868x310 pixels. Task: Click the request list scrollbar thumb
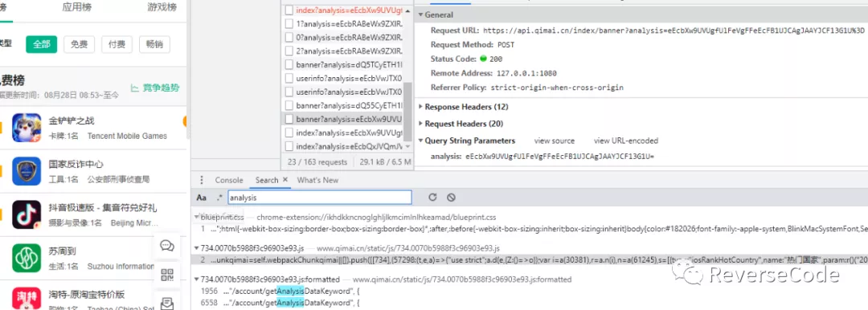click(x=408, y=111)
